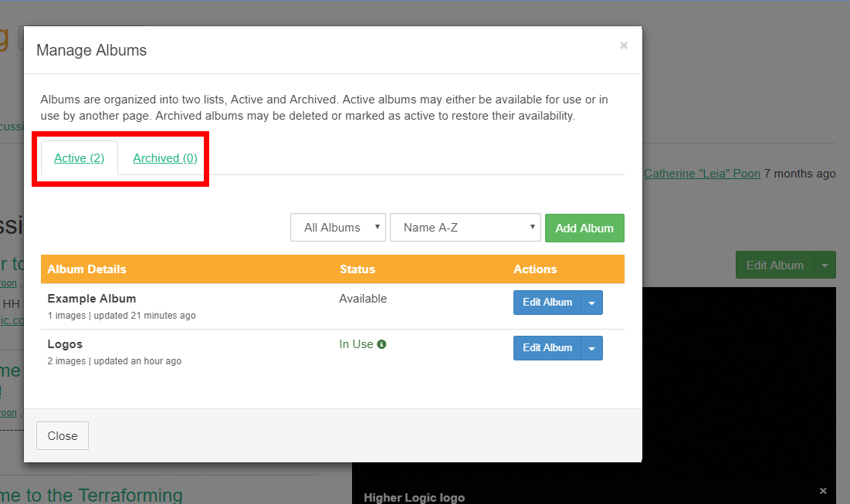Expand the action caret for Example Album

(x=592, y=303)
